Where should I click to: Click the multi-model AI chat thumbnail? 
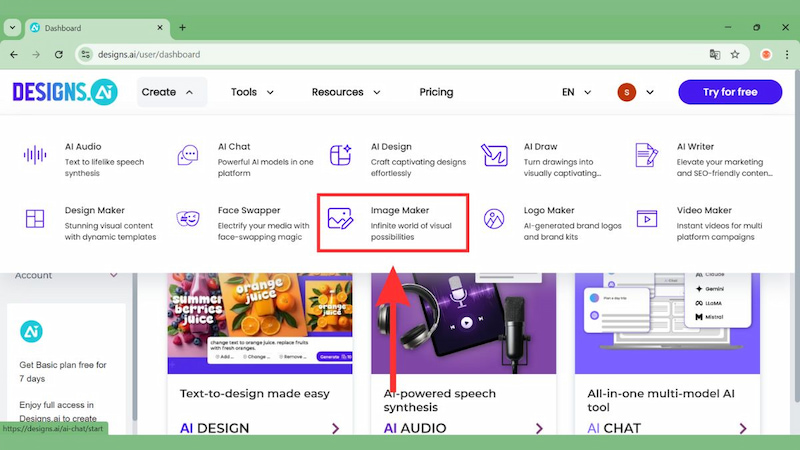[667, 323]
